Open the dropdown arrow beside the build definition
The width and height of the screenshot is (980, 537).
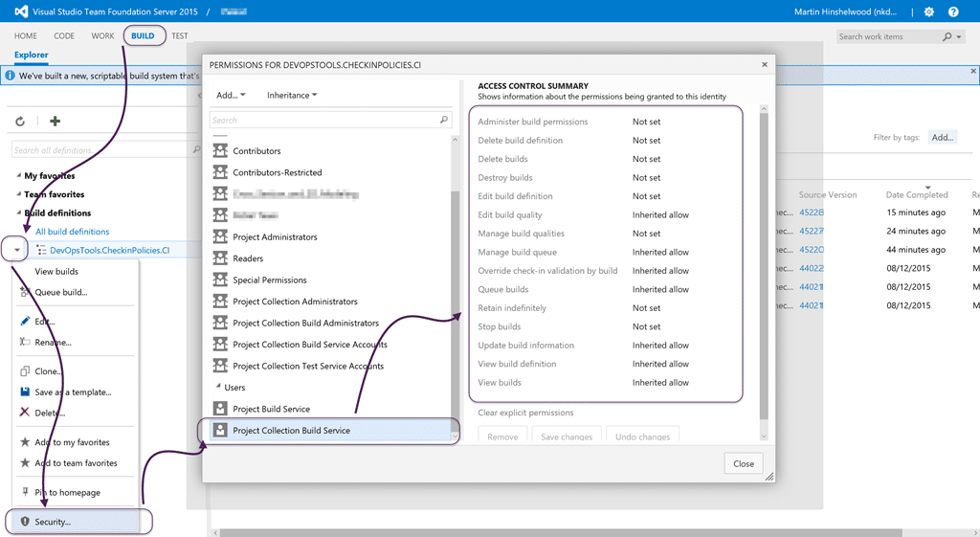(x=17, y=250)
